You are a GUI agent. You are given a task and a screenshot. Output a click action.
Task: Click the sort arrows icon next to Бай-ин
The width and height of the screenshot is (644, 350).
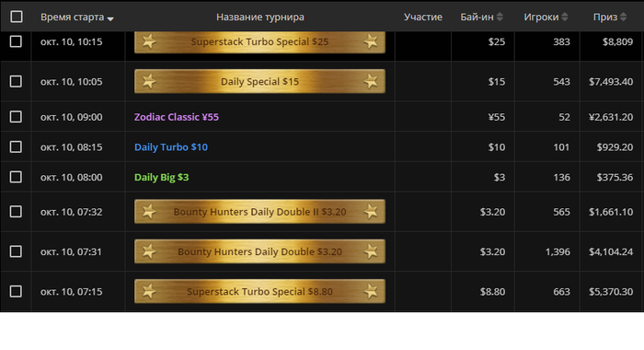click(x=500, y=17)
